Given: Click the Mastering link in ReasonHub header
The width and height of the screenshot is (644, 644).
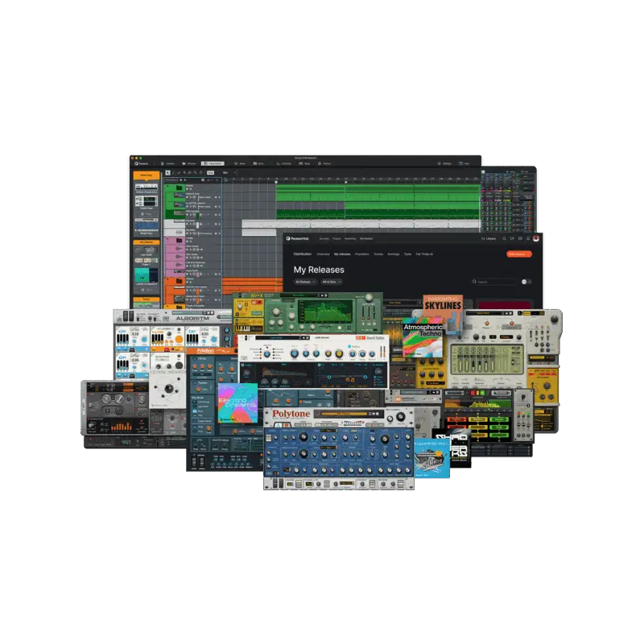Looking at the screenshot, I should [x=350, y=238].
